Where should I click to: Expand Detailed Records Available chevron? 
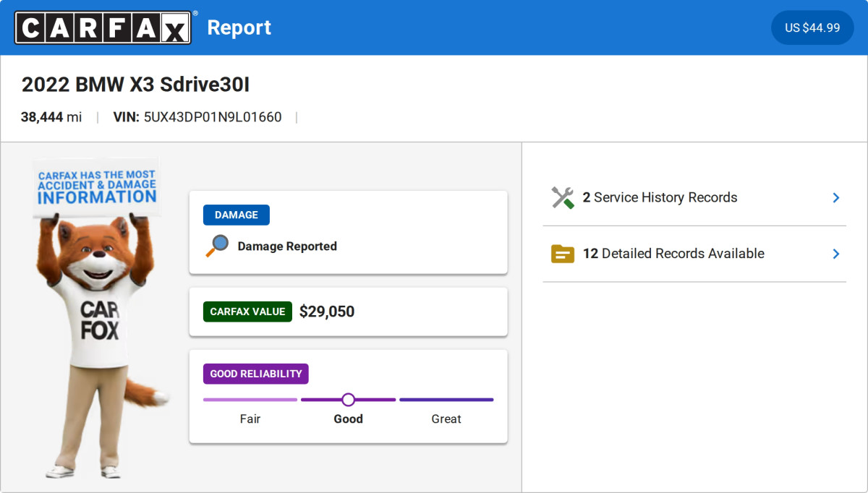[x=836, y=254]
